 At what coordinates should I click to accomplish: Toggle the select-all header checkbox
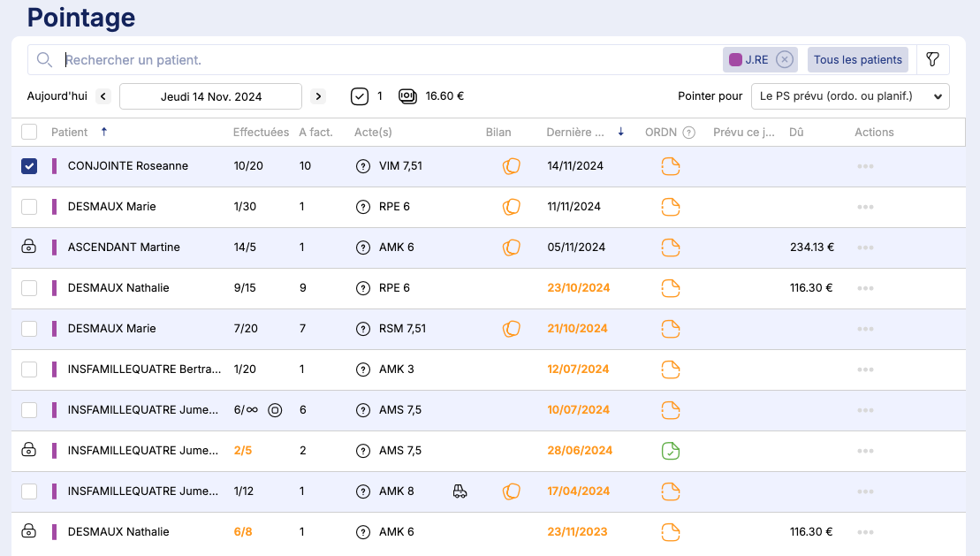pos(29,132)
